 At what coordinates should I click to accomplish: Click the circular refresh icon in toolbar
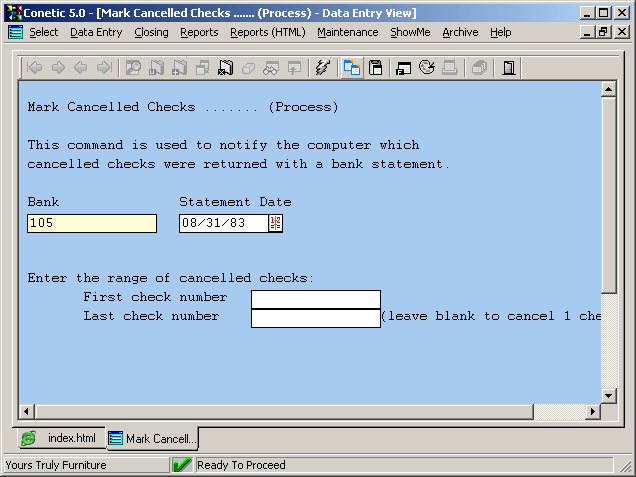(427, 68)
